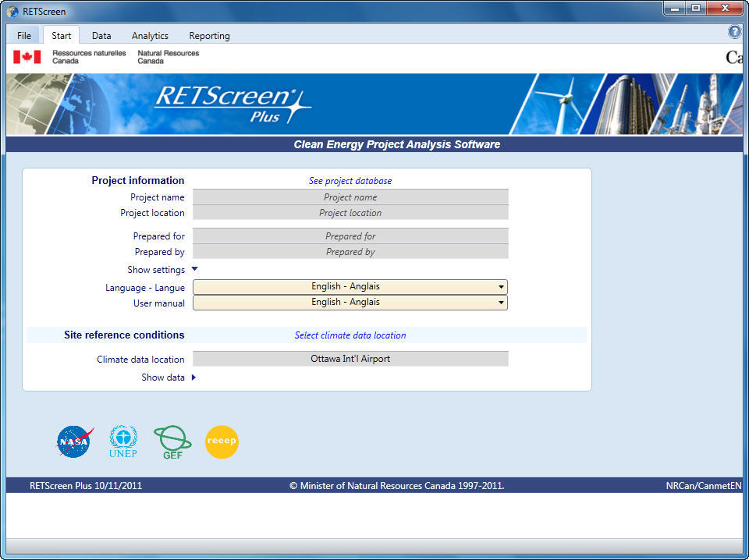
Task: Click the NRCan/CanmetEN footer text
Action: pyautogui.click(x=704, y=486)
